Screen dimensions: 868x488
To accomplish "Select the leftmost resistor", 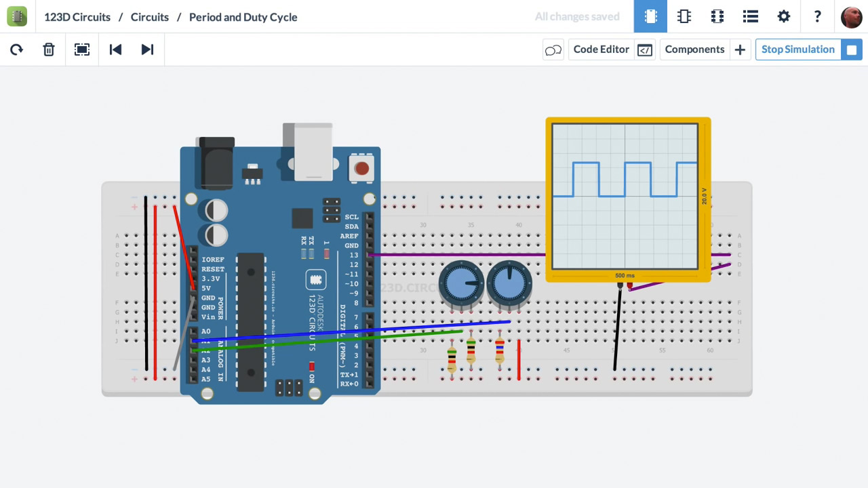I will (452, 359).
